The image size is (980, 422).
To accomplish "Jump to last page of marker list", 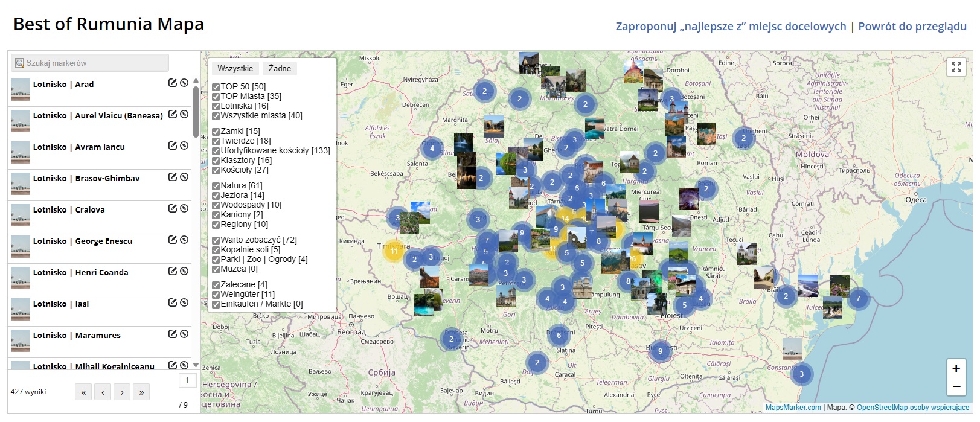I will click(141, 392).
